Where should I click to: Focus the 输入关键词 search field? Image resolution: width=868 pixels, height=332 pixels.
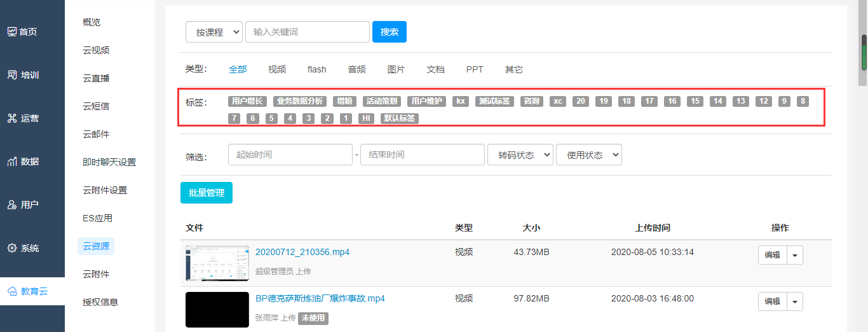click(x=308, y=32)
